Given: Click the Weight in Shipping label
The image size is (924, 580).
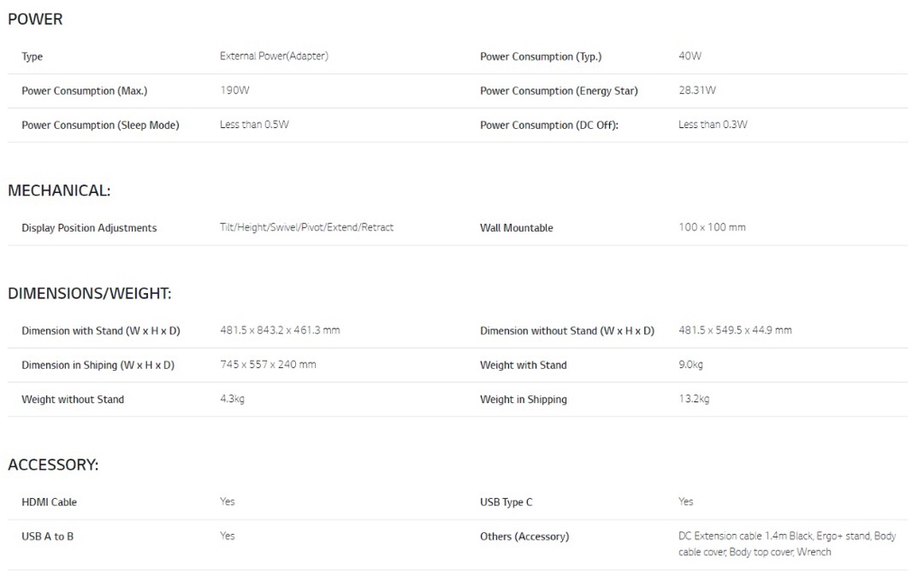Looking at the screenshot, I should click(523, 399).
